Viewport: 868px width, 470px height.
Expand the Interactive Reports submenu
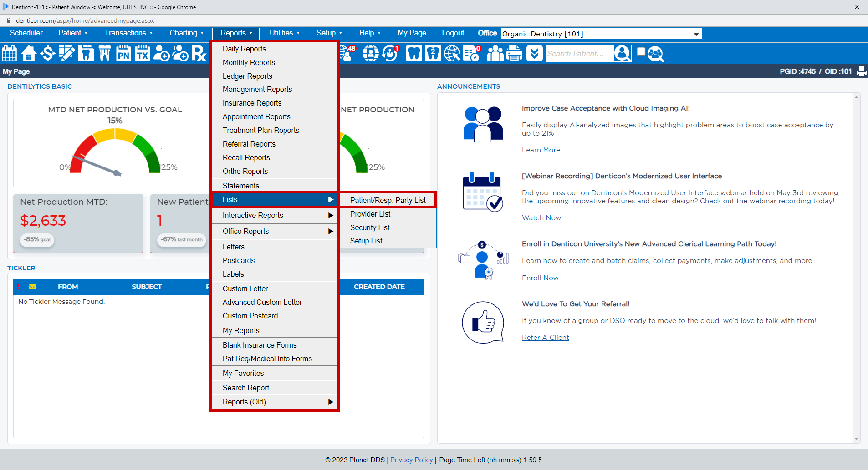point(275,215)
